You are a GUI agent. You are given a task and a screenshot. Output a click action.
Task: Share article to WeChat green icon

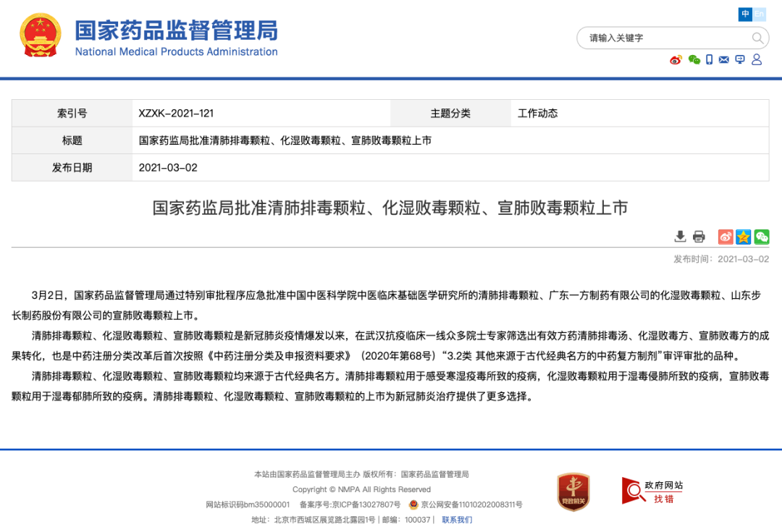point(762,237)
